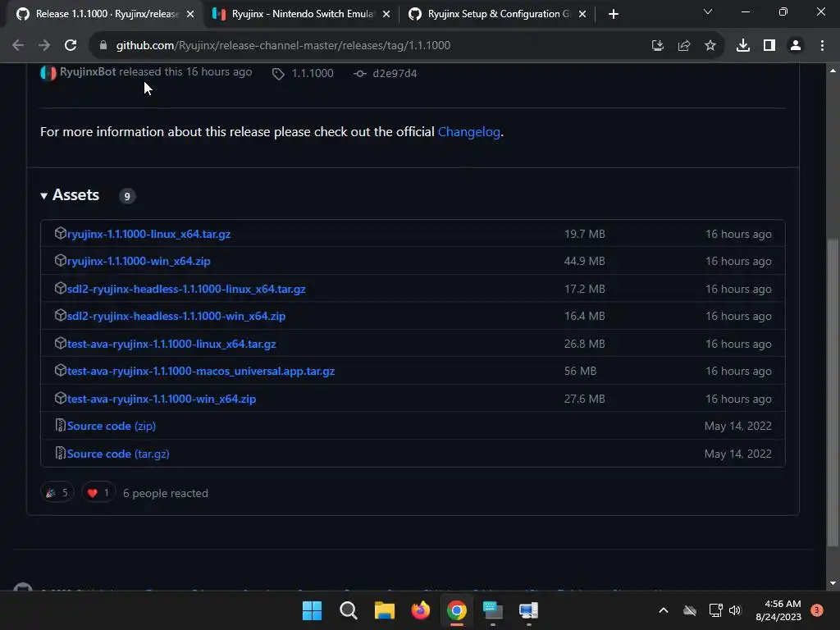Click file icon beside Source code (zip)

tap(60, 426)
